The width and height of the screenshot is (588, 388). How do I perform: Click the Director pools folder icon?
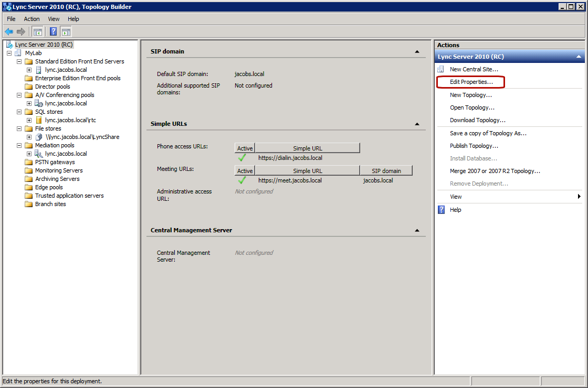[28, 87]
